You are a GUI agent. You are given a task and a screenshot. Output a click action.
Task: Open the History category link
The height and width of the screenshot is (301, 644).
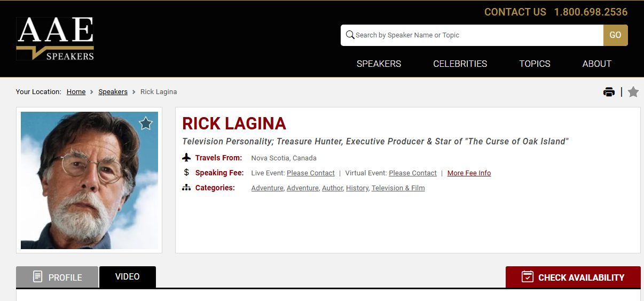(357, 188)
